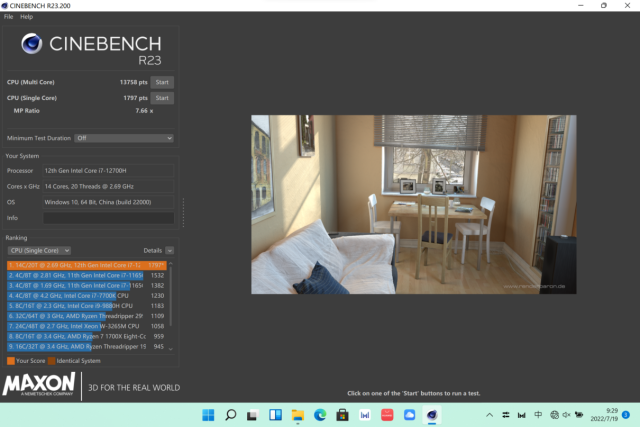
Task: Click the Single Core score 1797 pts
Action: [135, 98]
